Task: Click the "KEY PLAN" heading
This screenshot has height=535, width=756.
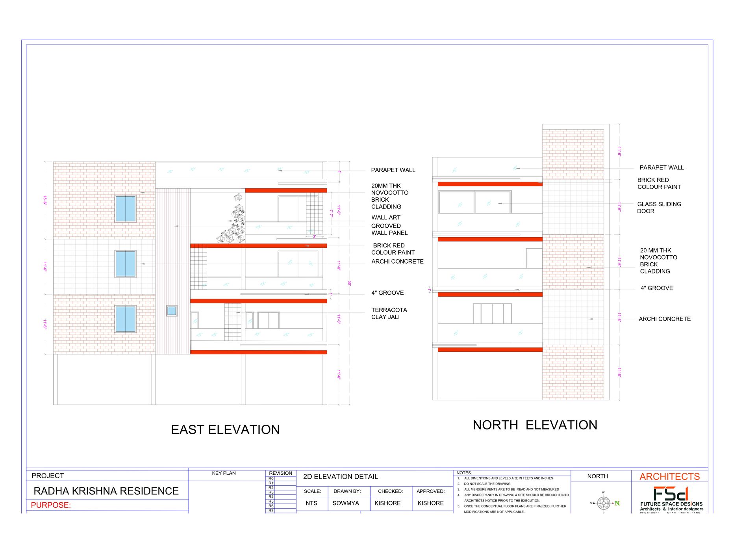Action: (x=224, y=473)
